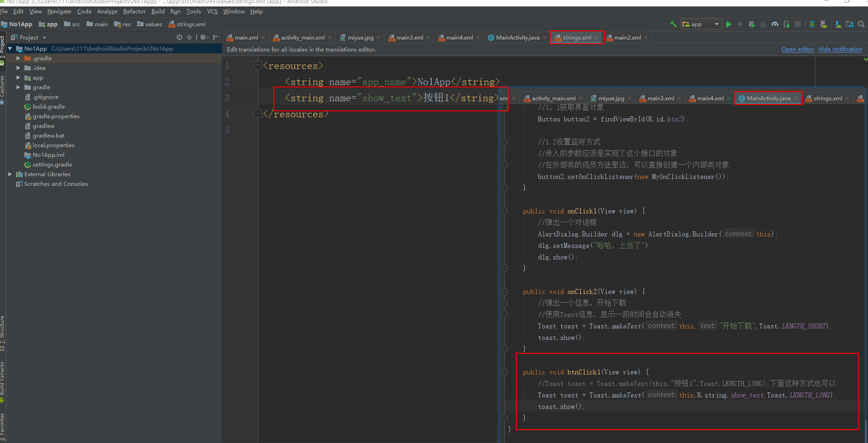Open the Project view dropdown
Screen dimensions: 868x443
[x=29, y=37]
